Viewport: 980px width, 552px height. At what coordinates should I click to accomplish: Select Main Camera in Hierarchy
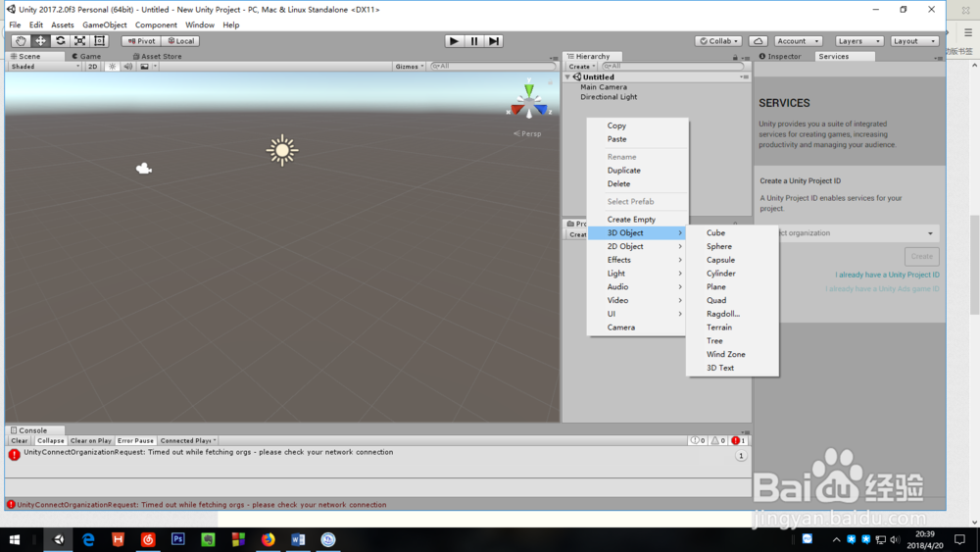coord(603,87)
